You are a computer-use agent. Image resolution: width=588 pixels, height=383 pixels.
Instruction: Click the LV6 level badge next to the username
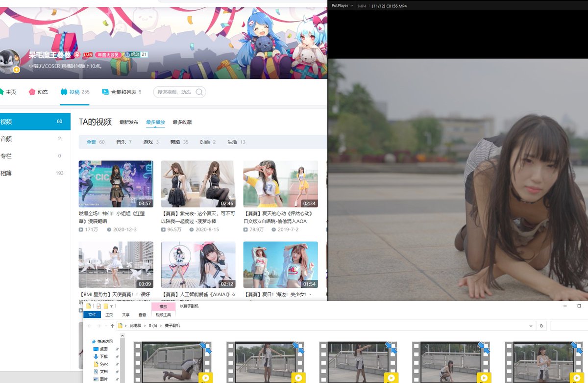(x=87, y=54)
